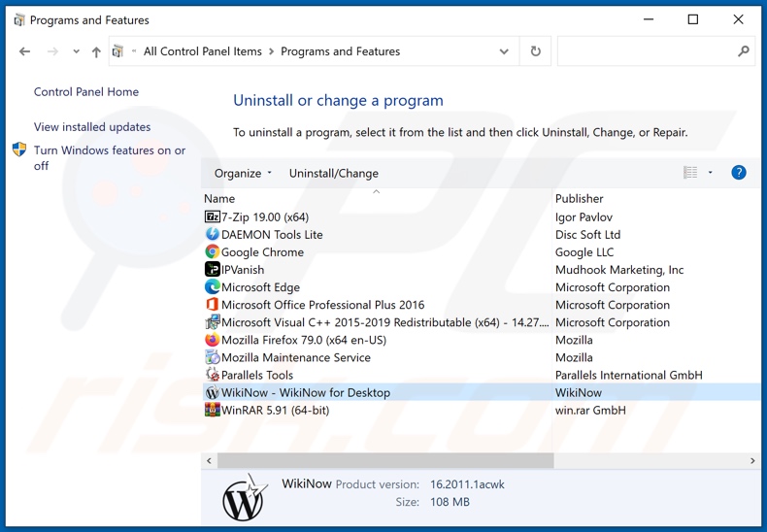The width and height of the screenshot is (767, 532).
Task: Open View installed updates link
Action: (x=92, y=127)
